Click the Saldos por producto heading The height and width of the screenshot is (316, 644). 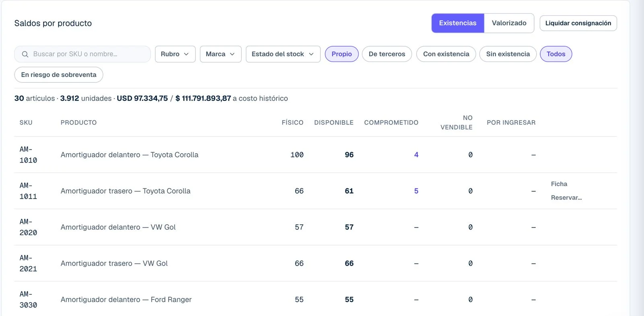click(x=53, y=23)
